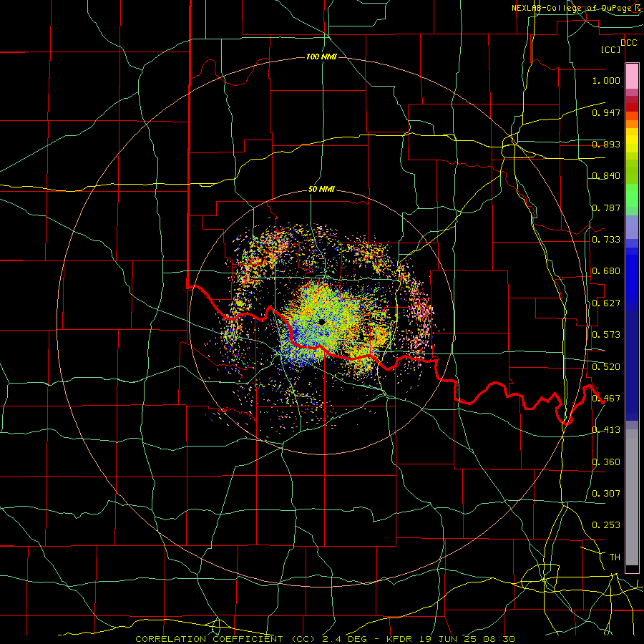This screenshot has width=644, height=644.
Task: Click the 0.680 legend value
Action: (x=606, y=271)
